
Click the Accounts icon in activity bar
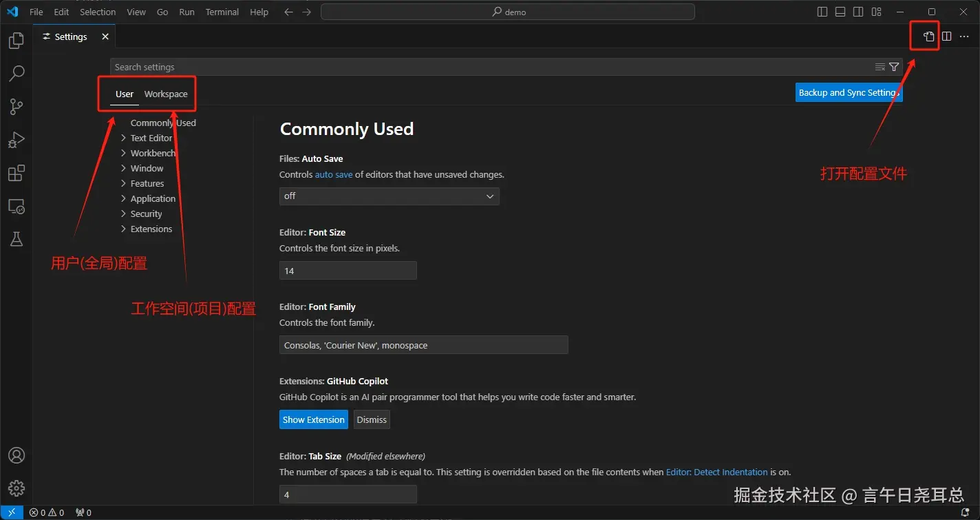16,455
